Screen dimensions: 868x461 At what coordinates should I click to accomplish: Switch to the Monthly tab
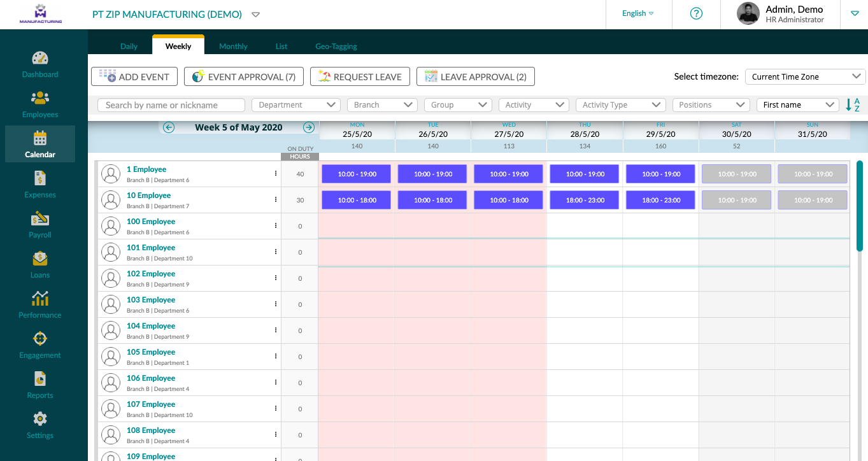pos(233,46)
